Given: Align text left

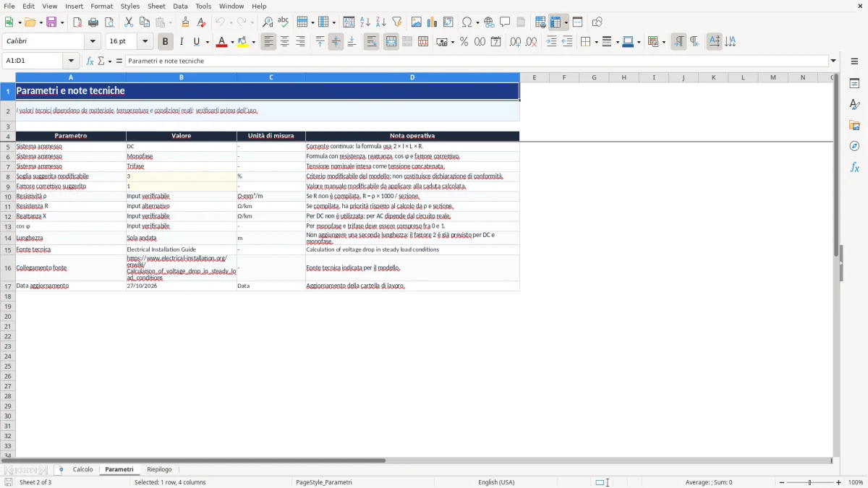Looking at the screenshot, I should coord(269,42).
